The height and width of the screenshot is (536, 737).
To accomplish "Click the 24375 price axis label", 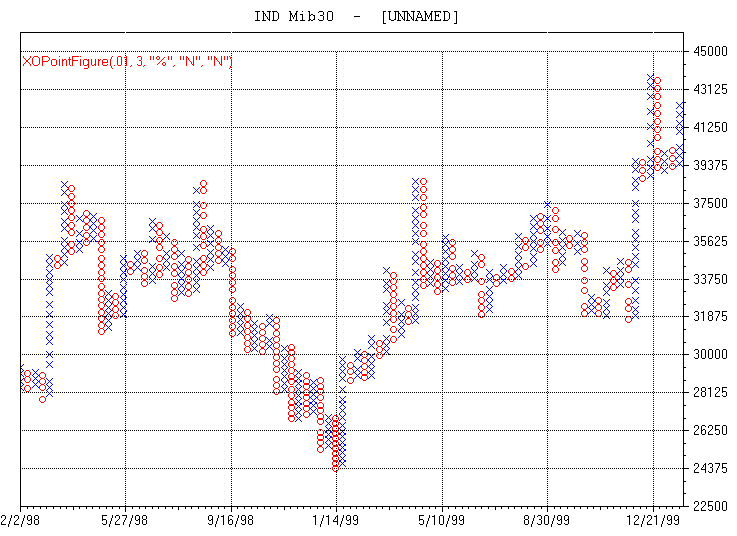I will tap(710, 468).
